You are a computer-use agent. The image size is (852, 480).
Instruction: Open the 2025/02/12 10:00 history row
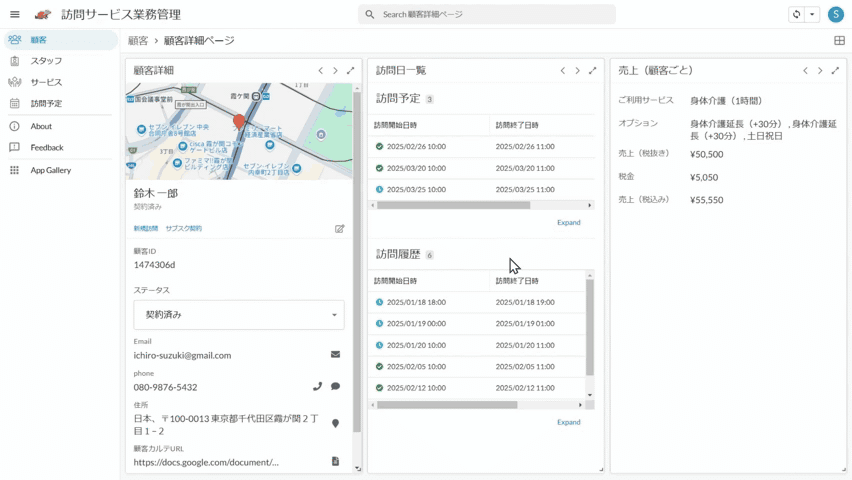coord(477,388)
